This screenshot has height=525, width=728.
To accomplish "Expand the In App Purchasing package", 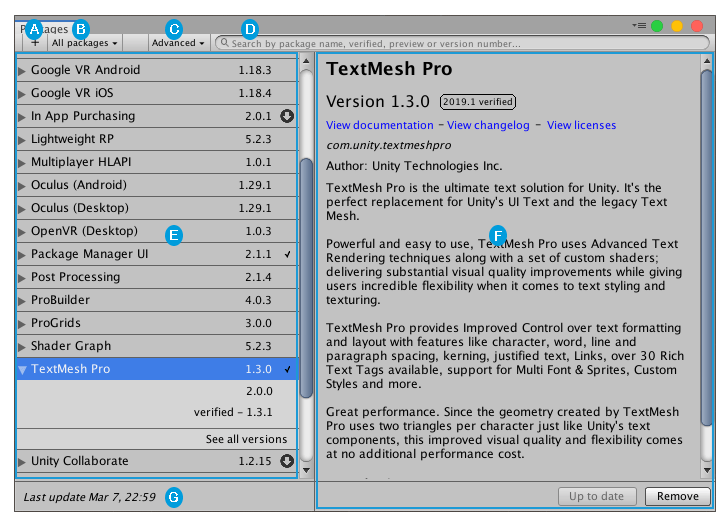I will point(21,117).
